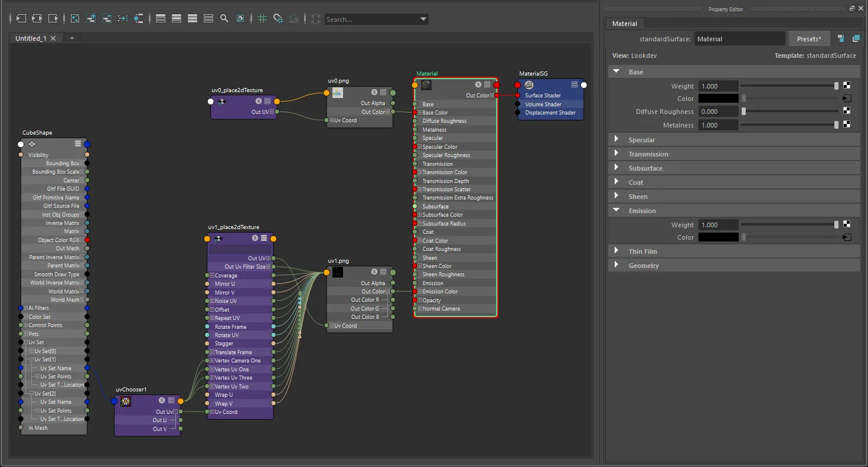Set all nodes to simple mode icon
868x467 pixels.
161,19
